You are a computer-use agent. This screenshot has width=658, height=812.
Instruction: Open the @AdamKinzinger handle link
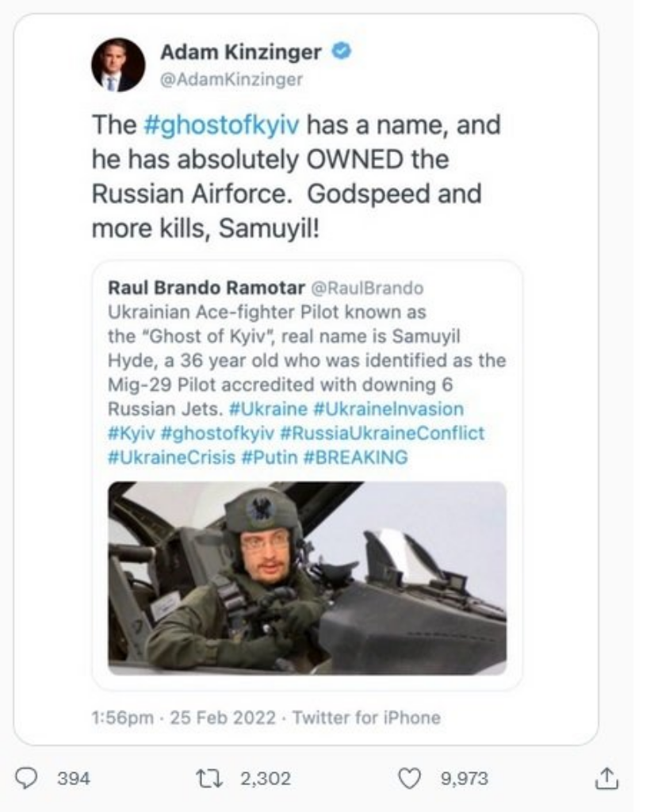coord(231,79)
